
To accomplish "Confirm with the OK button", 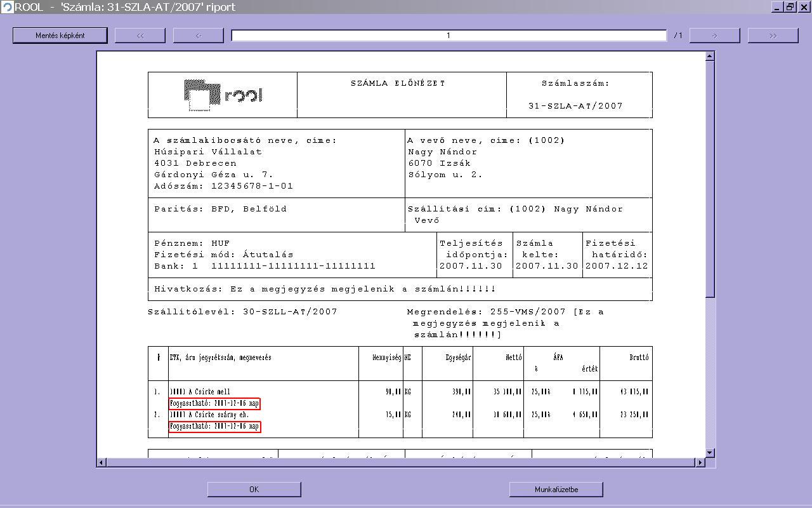I will (x=254, y=489).
